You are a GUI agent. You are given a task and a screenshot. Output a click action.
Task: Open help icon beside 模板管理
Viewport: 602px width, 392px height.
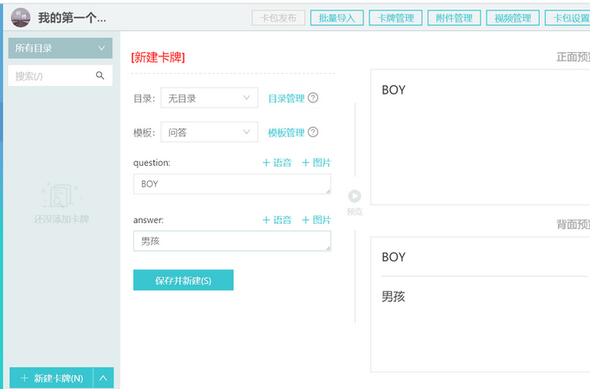tap(313, 132)
